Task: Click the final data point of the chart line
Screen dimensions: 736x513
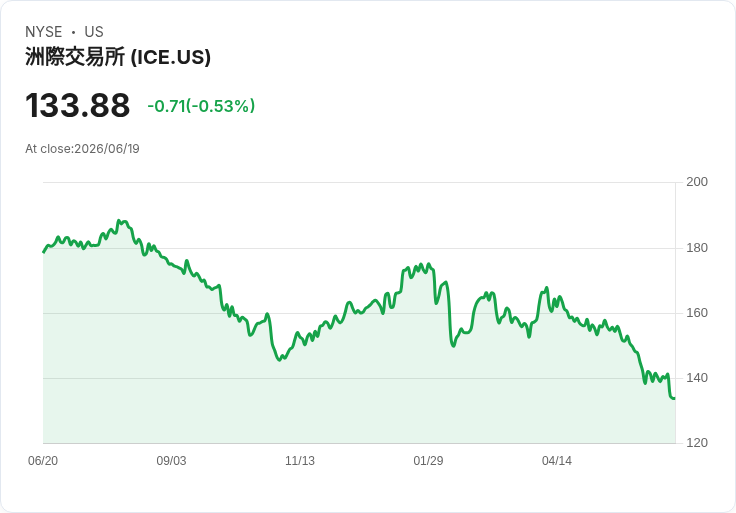Action: (675, 398)
